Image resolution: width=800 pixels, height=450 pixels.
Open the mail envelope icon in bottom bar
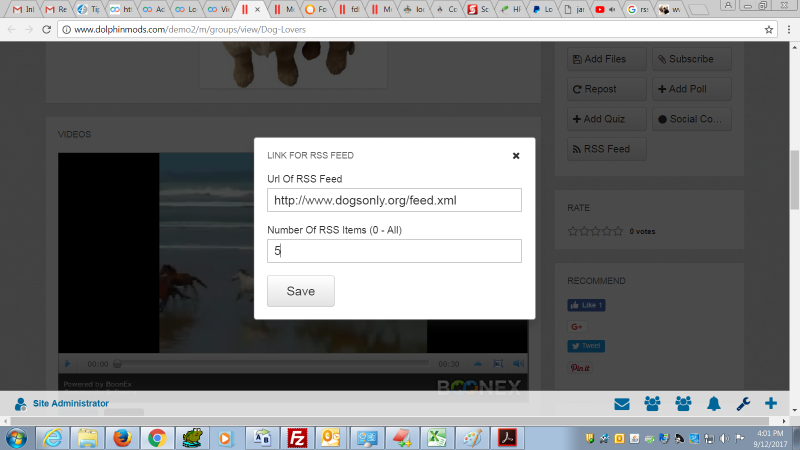tap(621, 404)
